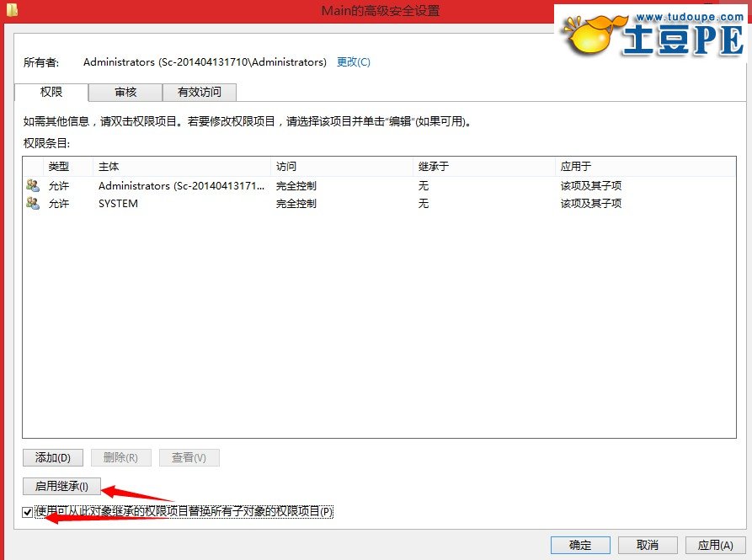This screenshot has width=752, height=560.
Task: Click the user icon beside Administrators entry
Action: [32, 185]
